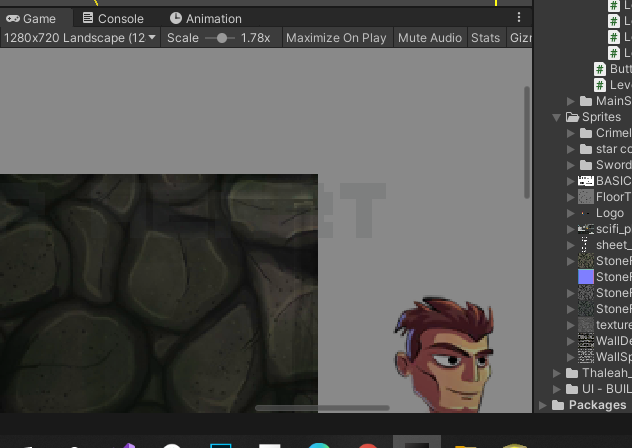Select the StoneF asset with blue thumbnail
Viewport: 632px width, 448px height.
coord(586,277)
